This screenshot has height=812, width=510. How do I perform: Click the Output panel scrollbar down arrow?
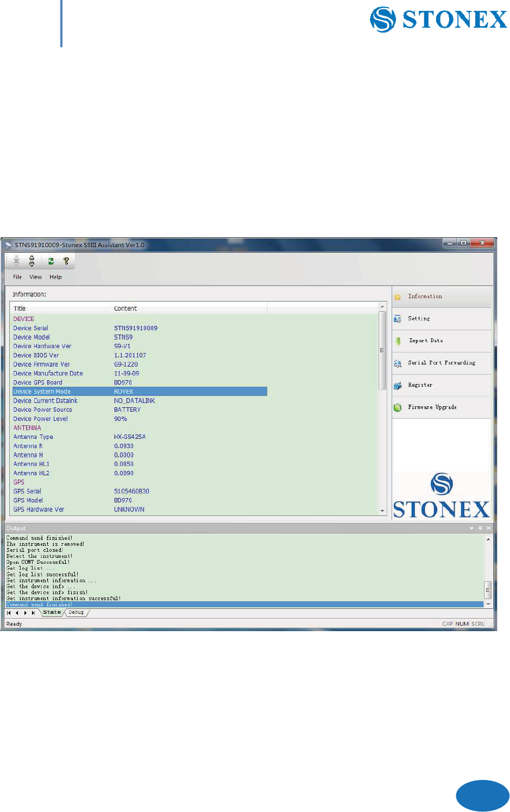tap(488, 604)
